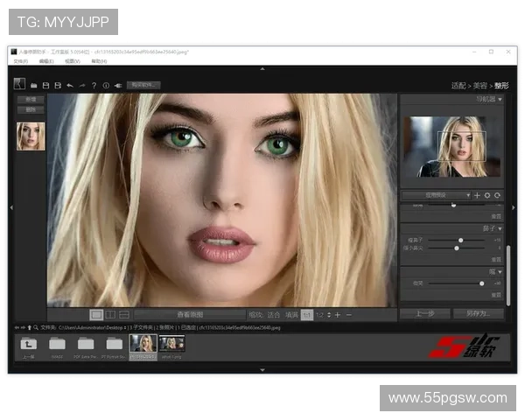
Task: Switch to the 美容 step tab
Action: click(479, 86)
